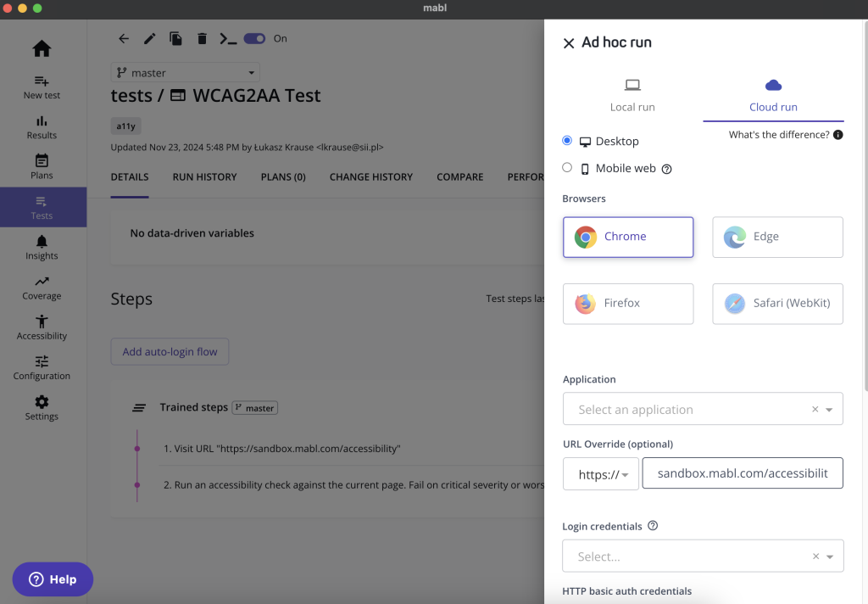The height and width of the screenshot is (604, 868).
Task: Open the master branch dropdown
Action: click(x=185, y=73)
